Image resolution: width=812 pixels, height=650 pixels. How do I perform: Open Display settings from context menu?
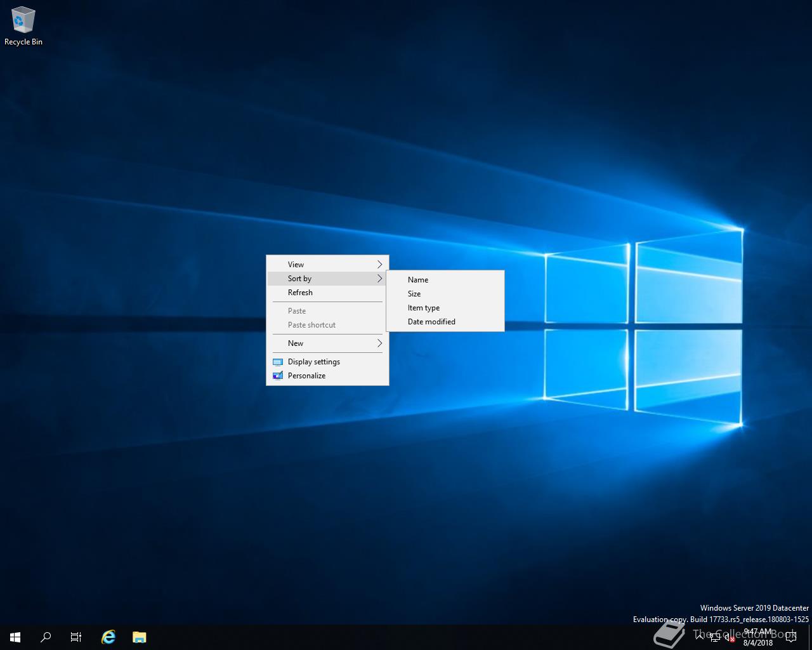tap(327, 362)
